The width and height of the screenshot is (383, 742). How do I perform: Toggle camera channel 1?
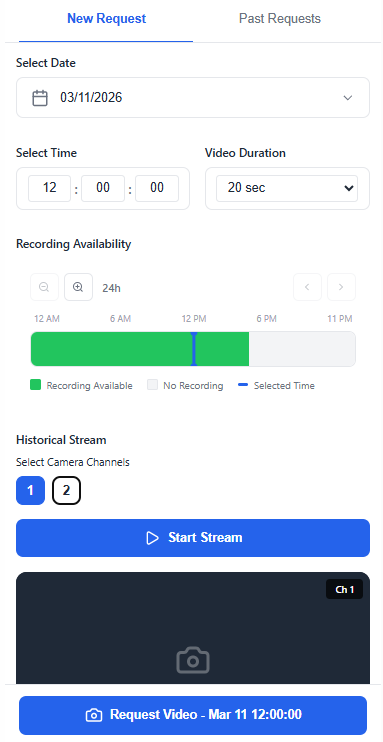point(30,490)
